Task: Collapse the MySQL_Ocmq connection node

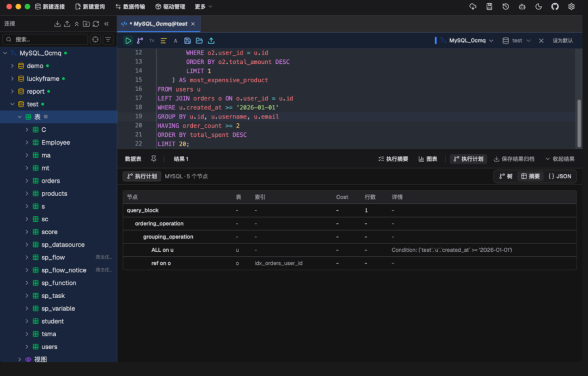Action: click(x=5, y=53)
